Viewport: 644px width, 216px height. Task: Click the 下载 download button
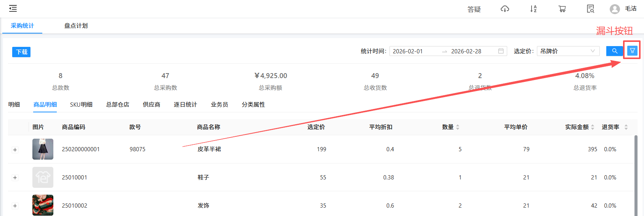point(21,52)
